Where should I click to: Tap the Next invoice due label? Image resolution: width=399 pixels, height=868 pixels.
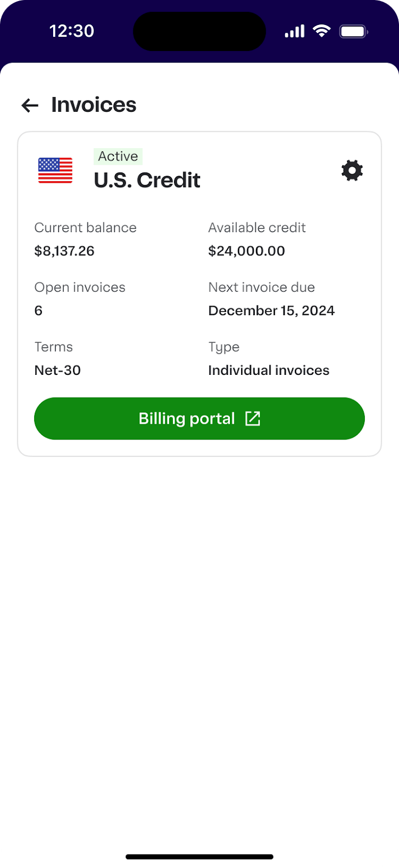pyautogui.click(x=261, y=287)
